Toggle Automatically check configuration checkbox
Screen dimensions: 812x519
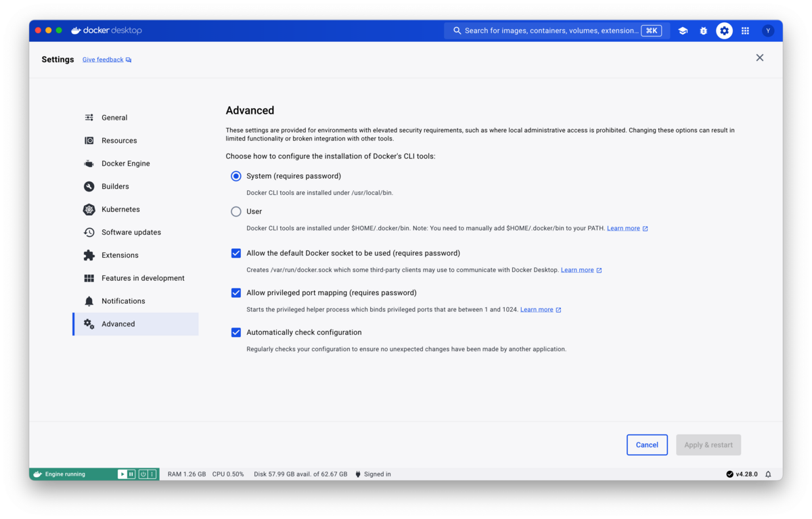coord(236,332)
